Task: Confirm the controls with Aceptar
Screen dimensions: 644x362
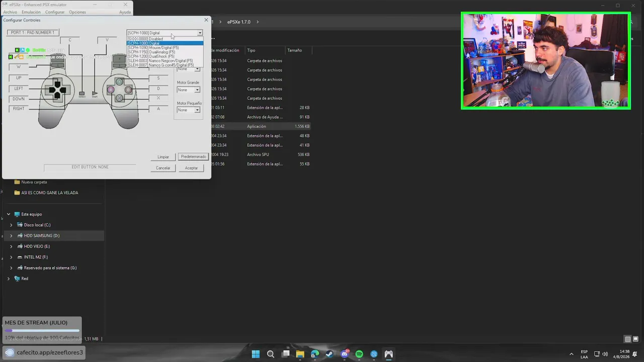Action: [x=191, y=168]
